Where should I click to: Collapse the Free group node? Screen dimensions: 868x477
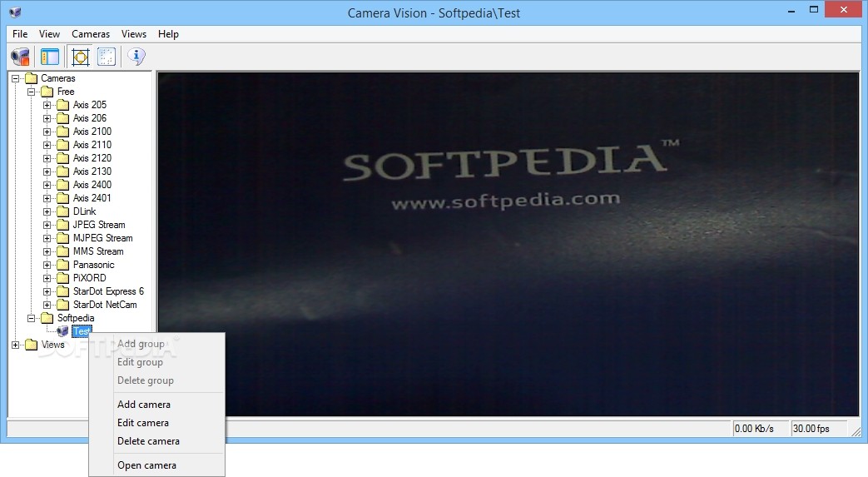[x=32, y=92]
